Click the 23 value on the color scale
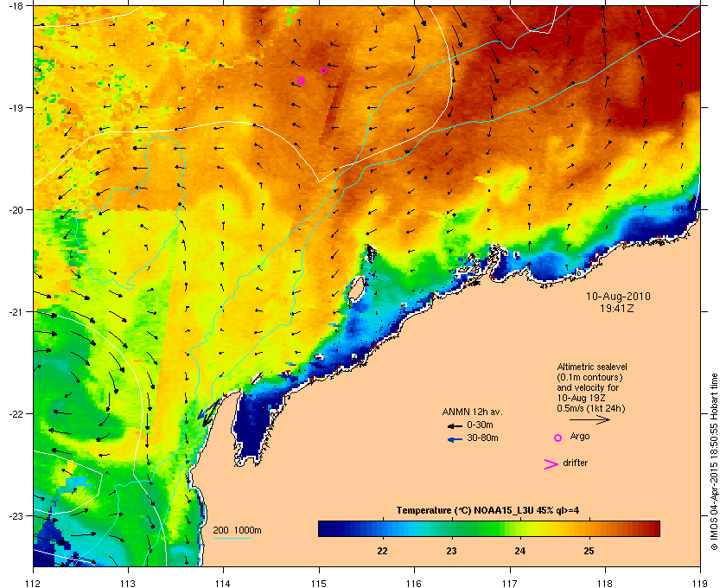 (451, 551)
